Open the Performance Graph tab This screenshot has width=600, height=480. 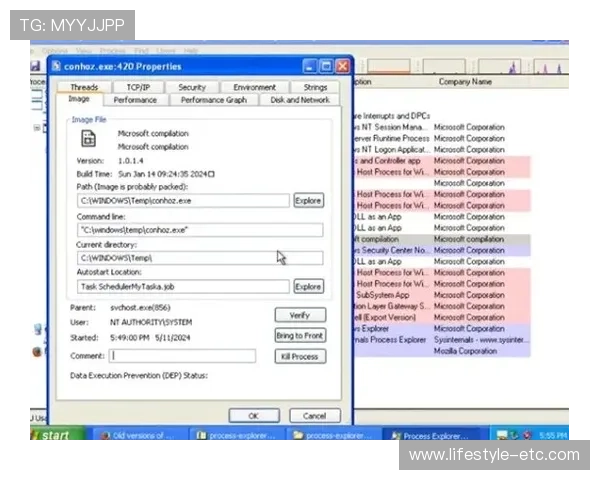pos(214,100)
